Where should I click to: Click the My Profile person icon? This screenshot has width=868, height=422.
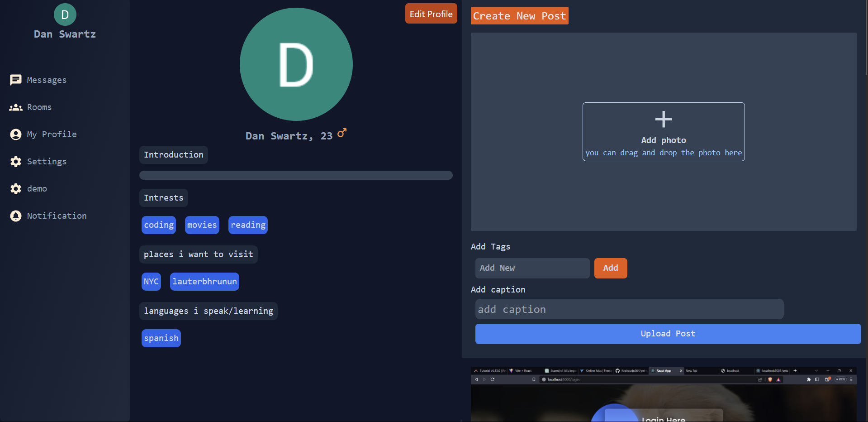[x=16, y=134]
